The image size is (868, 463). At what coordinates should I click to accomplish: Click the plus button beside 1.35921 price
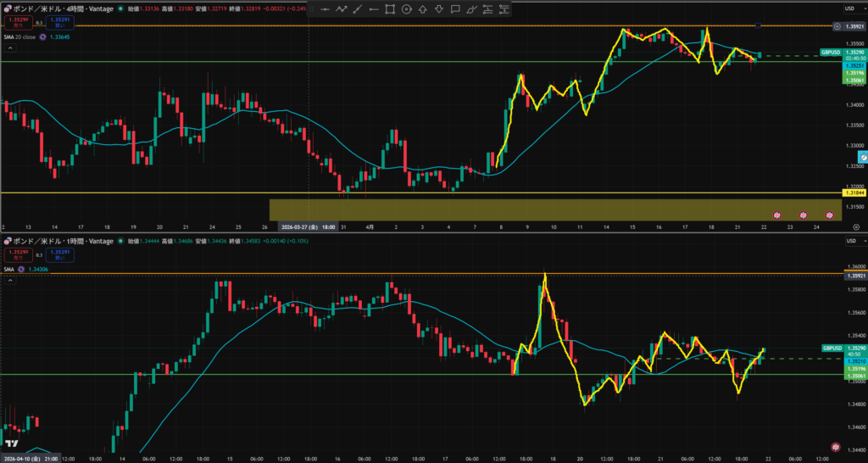[837, 27]
